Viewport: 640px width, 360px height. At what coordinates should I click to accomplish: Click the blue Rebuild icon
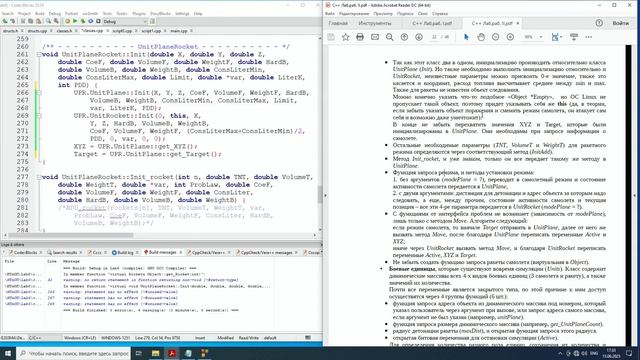[x=90, y=21]
